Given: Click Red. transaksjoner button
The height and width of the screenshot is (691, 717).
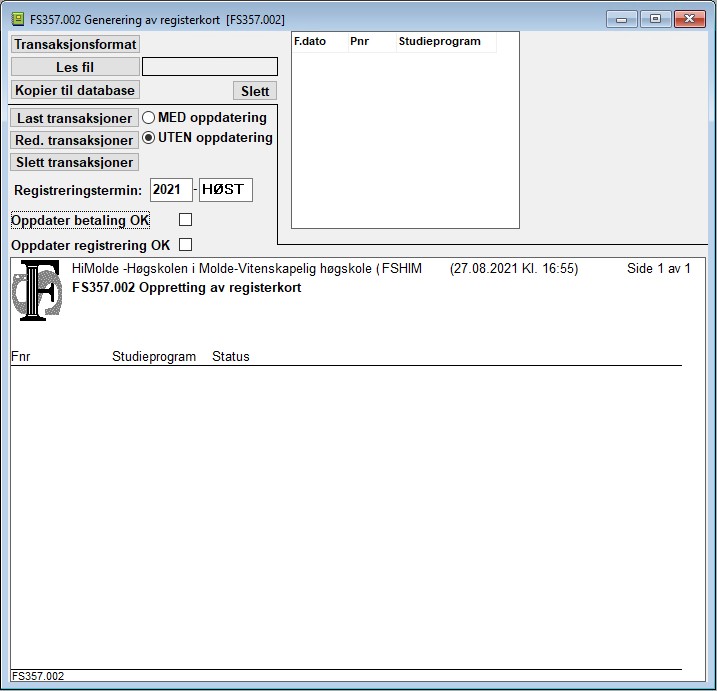Looking at the screenshot, I should [74, 140].
